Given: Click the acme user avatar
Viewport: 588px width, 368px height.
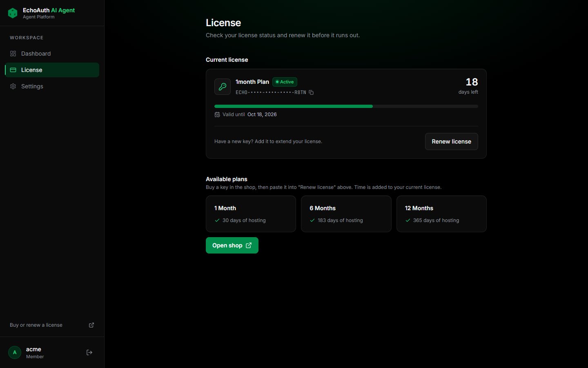Looking at the screenshot, I should [15, 352].
